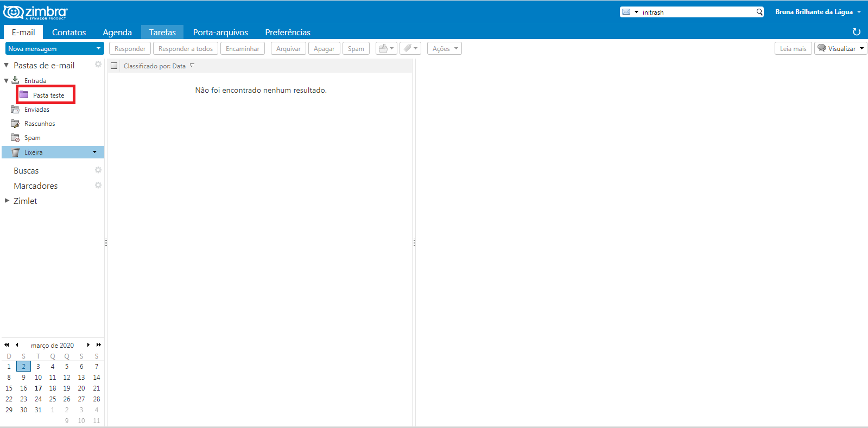The width and height of the screenshot is (868, 428).
Task: Switch to the E-mail tab
Action: [23, 32]
